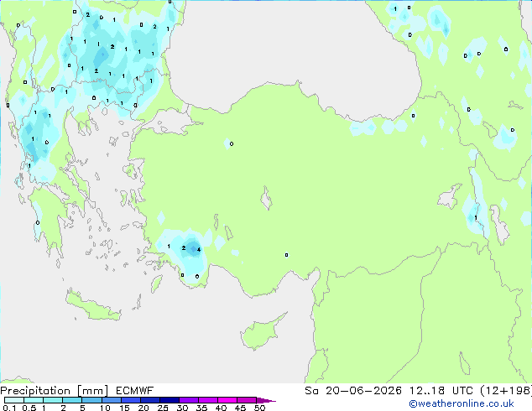Viewport: 532px width, 411px height.
Task: Click the '4' precipitation value in southwest Turkey
Action: (199, 250)
